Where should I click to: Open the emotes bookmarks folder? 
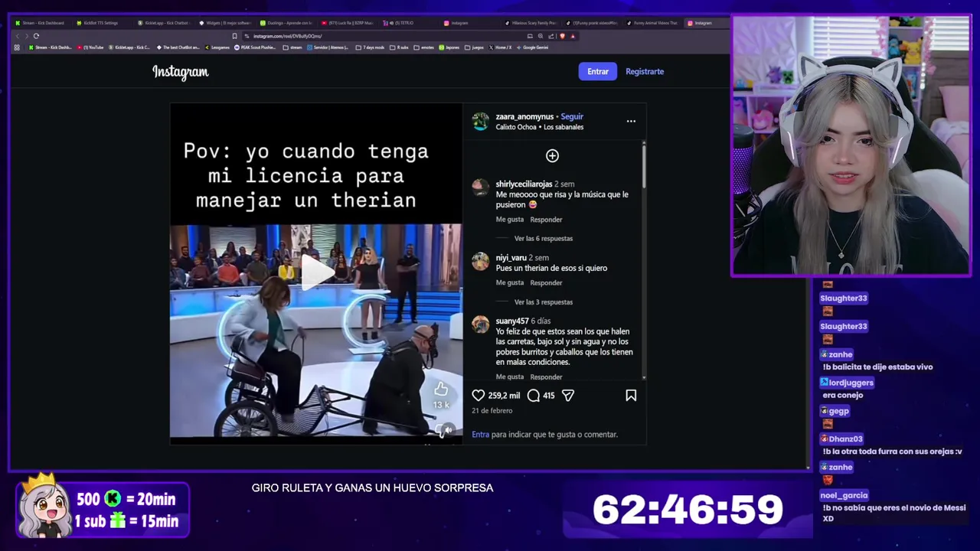(423, 47)
